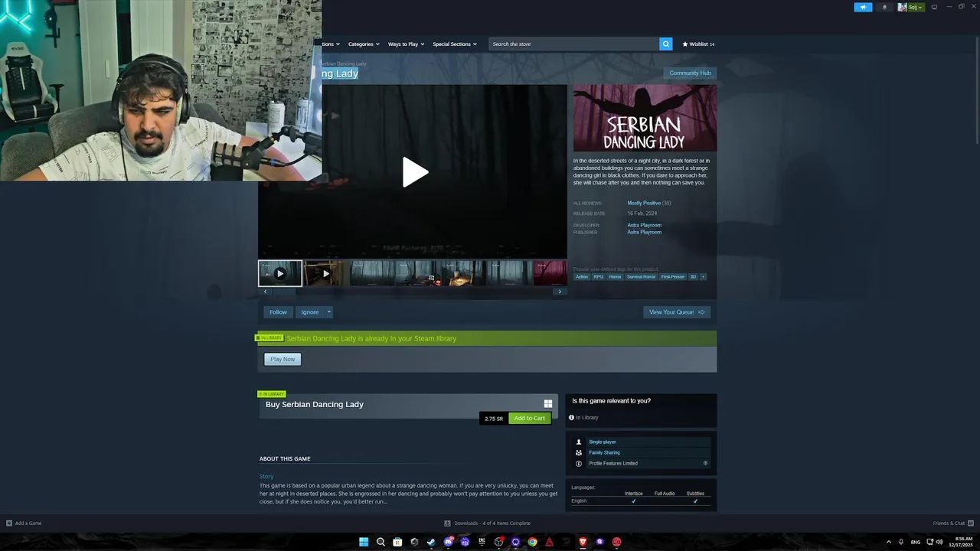Screen dimensions: 980x551
Task: Open OBS Studio from the taskbar
Action: pyautogui.click(x=498, y=542)
